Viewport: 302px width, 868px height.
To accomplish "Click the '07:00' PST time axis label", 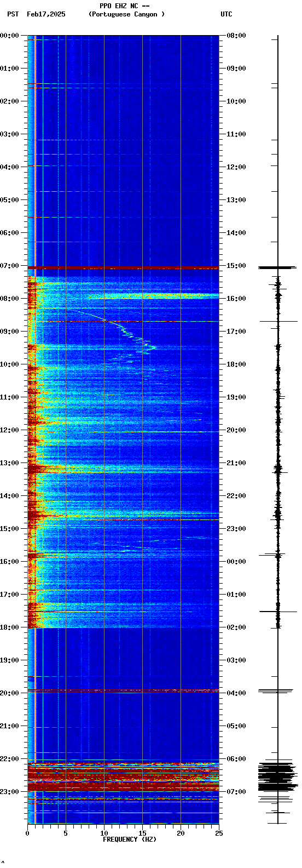I will [10, 266].
